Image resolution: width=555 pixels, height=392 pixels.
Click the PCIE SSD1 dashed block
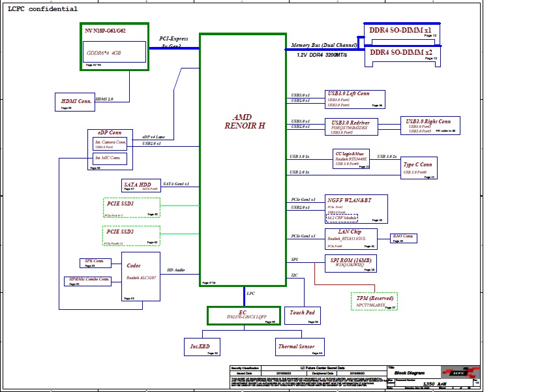132,207
